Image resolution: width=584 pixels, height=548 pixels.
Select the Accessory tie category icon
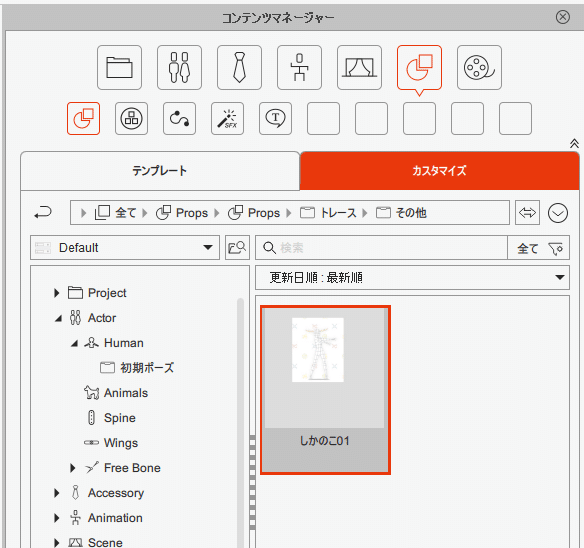tap(239, 67)
